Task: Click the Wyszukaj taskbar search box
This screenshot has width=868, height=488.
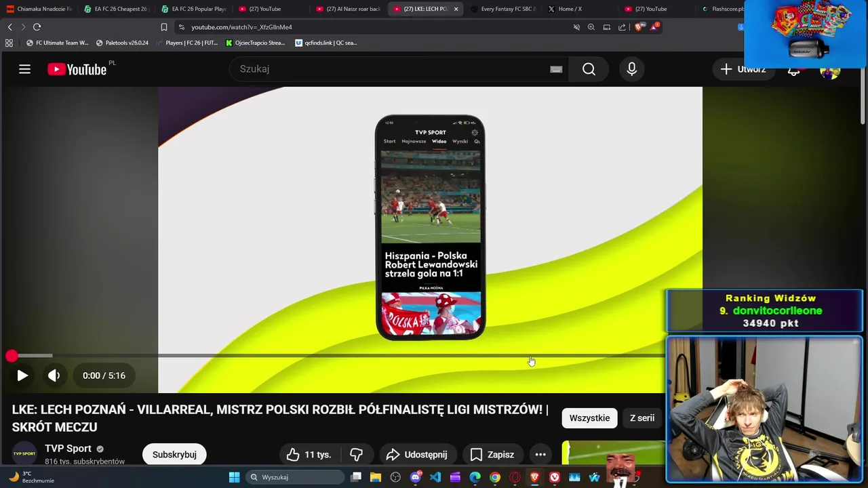Action: [x=295, y=477]
